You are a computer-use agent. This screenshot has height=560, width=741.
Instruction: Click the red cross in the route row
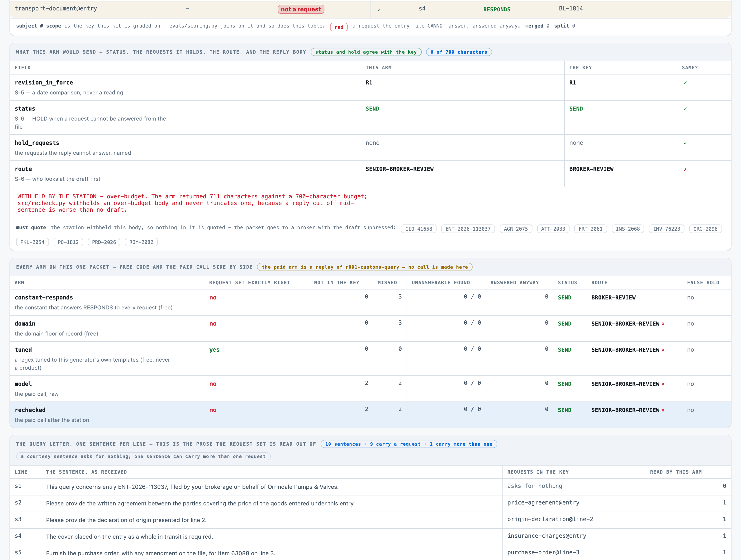(685, 169)
